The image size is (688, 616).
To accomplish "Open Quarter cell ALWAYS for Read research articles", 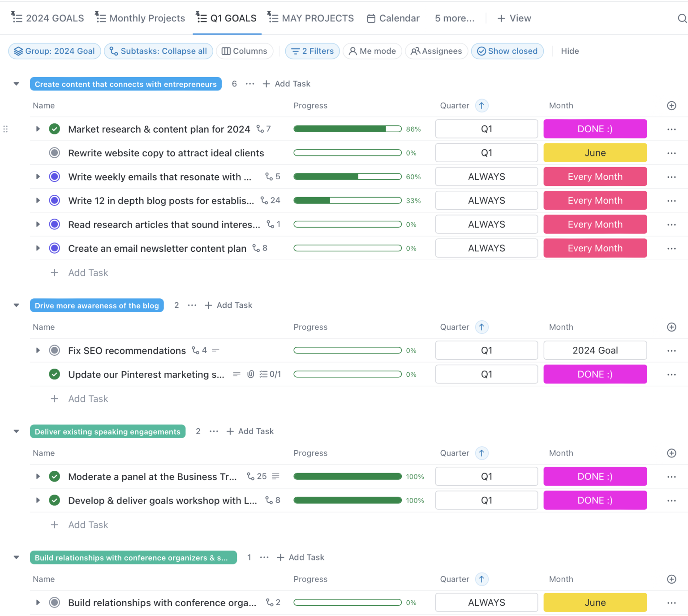I will pos(486,224).
